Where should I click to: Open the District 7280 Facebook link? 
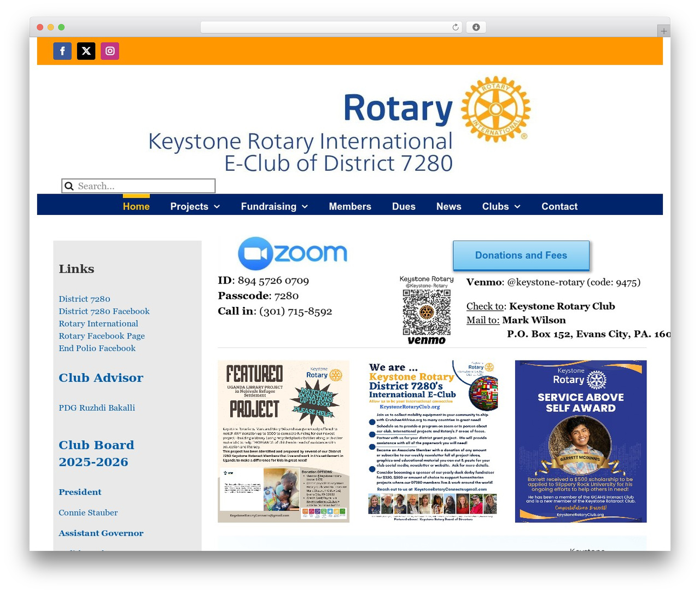point(104,311)
